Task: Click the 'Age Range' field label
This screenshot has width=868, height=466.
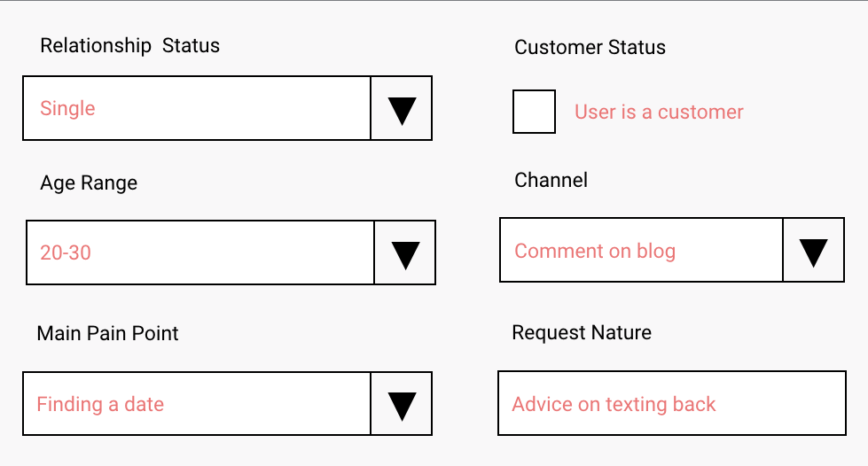Action: tap(89, 183)
